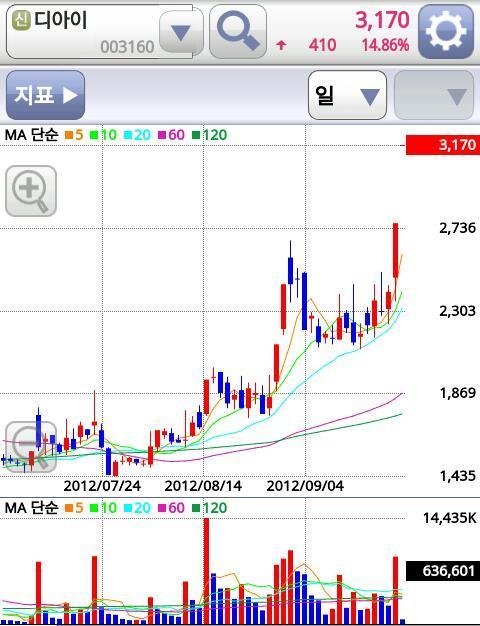Tap MA 단순 label in price chart
480x626 pixels.
pyautogui.click(x=31, y=135)
